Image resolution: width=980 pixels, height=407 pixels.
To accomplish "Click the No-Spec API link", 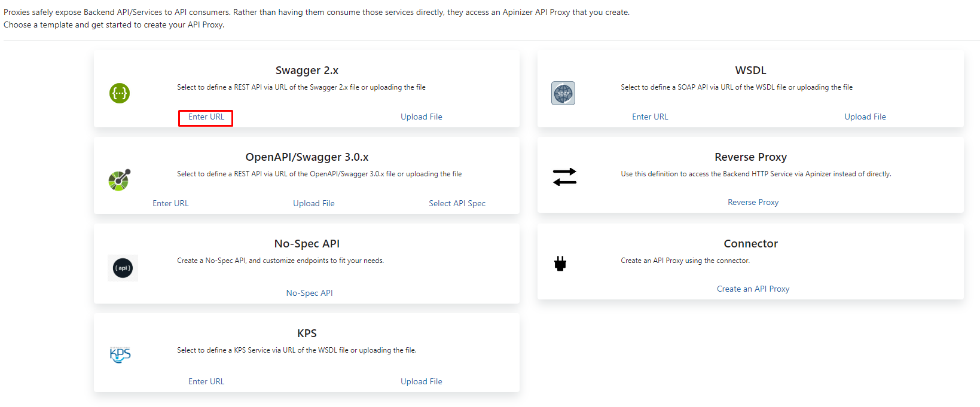I will tap(309, 293).
